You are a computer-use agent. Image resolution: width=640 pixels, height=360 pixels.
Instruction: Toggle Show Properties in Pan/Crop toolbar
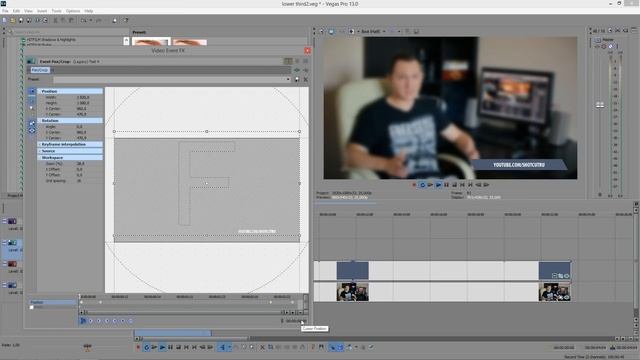pyautogui.click(x=32, y=91)
